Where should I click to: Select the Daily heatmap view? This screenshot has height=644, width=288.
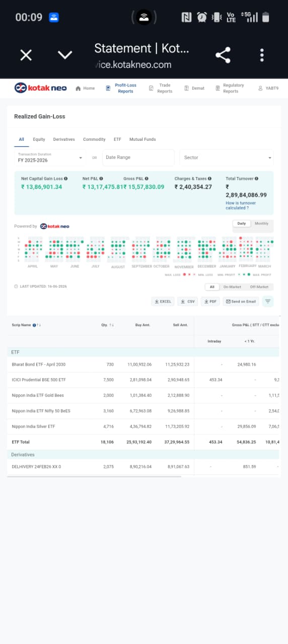[242, 223]
